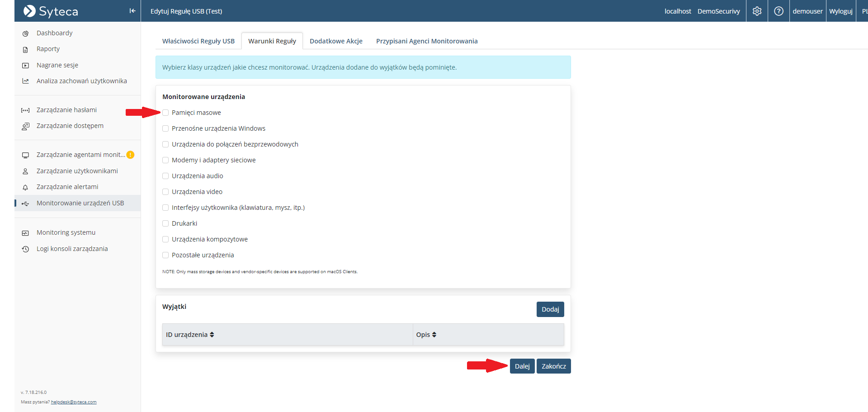868x412 pixels.
Task: Open settings via the gear icon
Action: point(757,11)
